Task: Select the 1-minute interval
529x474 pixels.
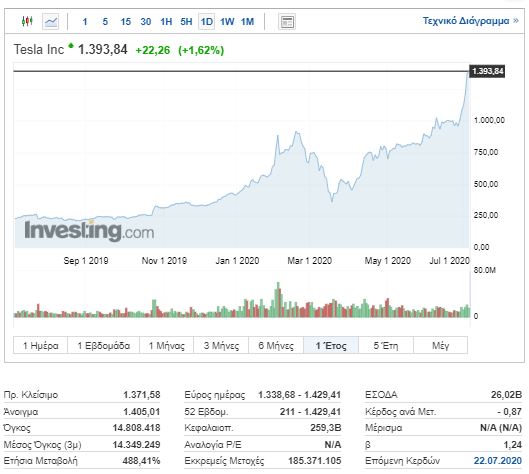Action: 85,22
